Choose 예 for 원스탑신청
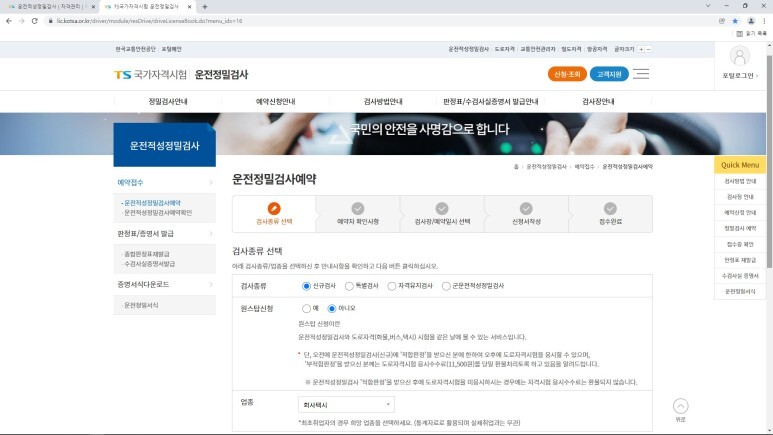 click(306, 309)
